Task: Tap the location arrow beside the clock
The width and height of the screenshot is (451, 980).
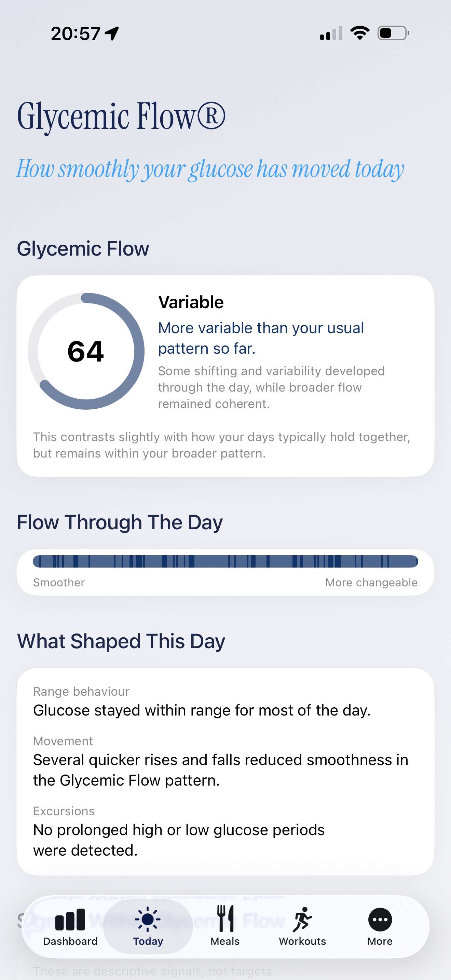Action: click(x=112, y=33)
